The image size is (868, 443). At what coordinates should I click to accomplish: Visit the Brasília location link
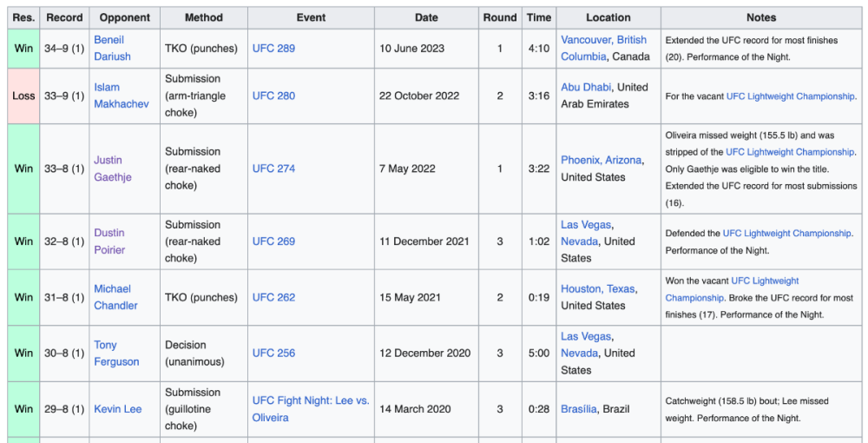coord(579,409)
